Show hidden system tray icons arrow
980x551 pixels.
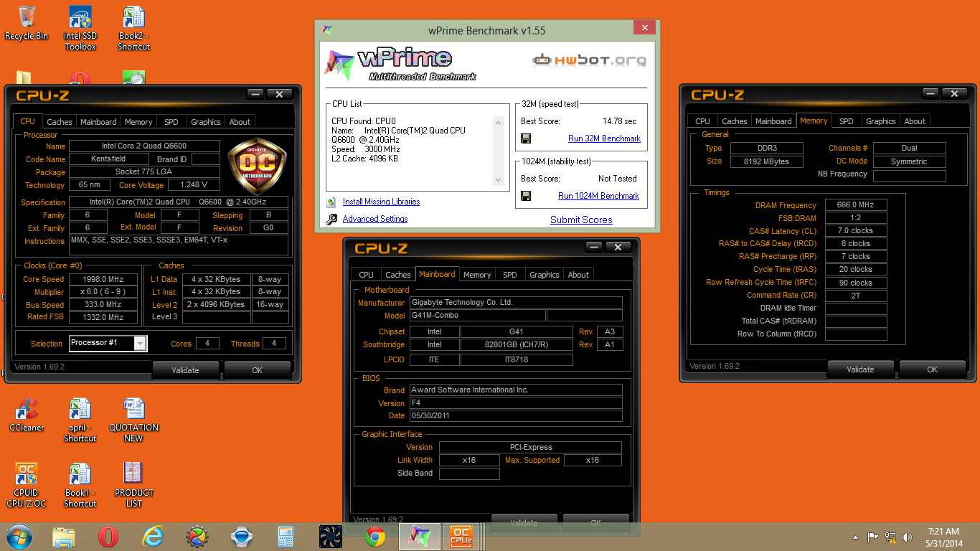click(x=856, y=537)
